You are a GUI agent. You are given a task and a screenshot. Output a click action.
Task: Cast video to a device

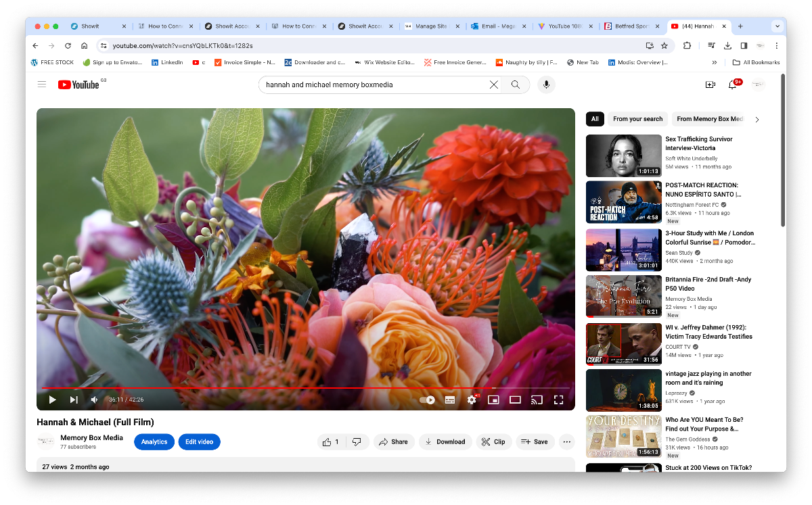click(537, 400)
